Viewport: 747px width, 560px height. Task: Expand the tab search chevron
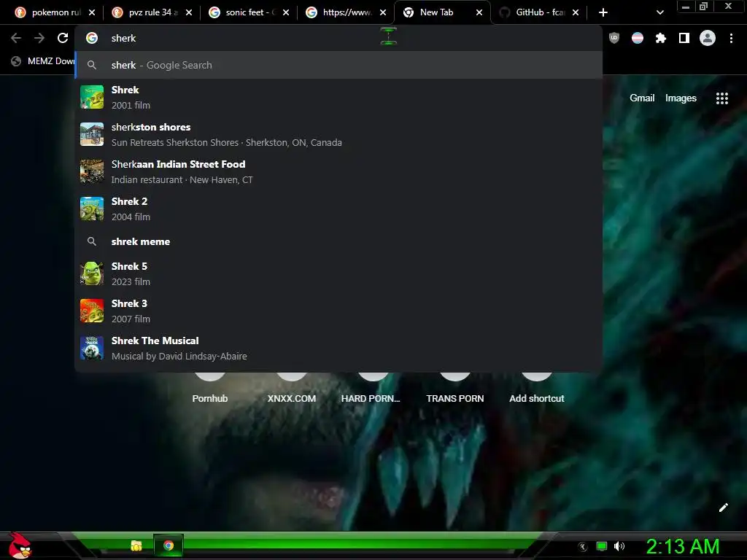[x=659, y=12]
